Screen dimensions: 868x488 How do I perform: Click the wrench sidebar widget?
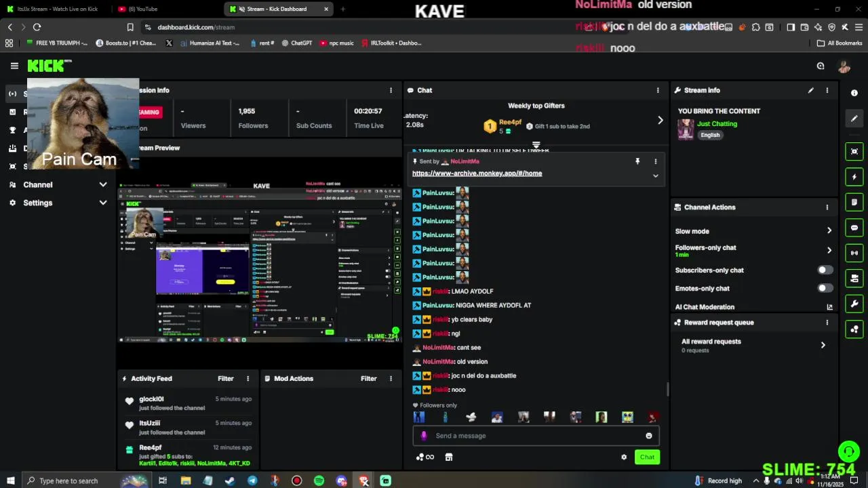pyautogui.click(x=854, y=304)
